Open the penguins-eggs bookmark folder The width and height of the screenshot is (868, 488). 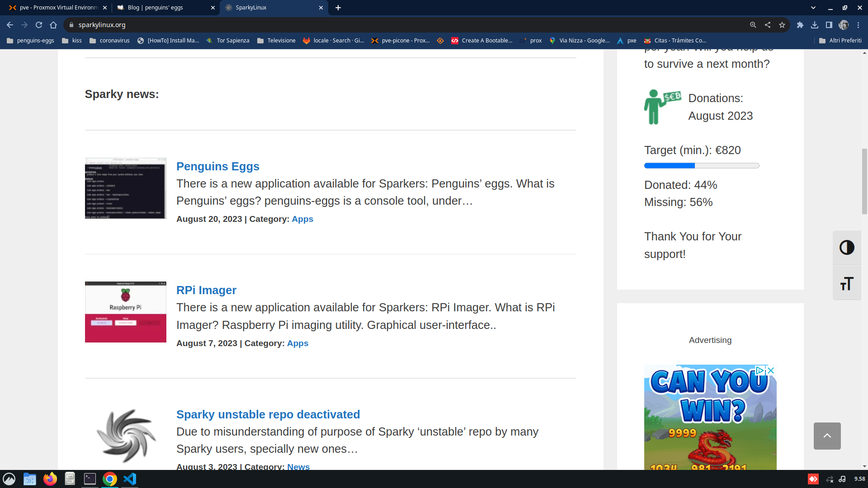click(x=30, y=41)
